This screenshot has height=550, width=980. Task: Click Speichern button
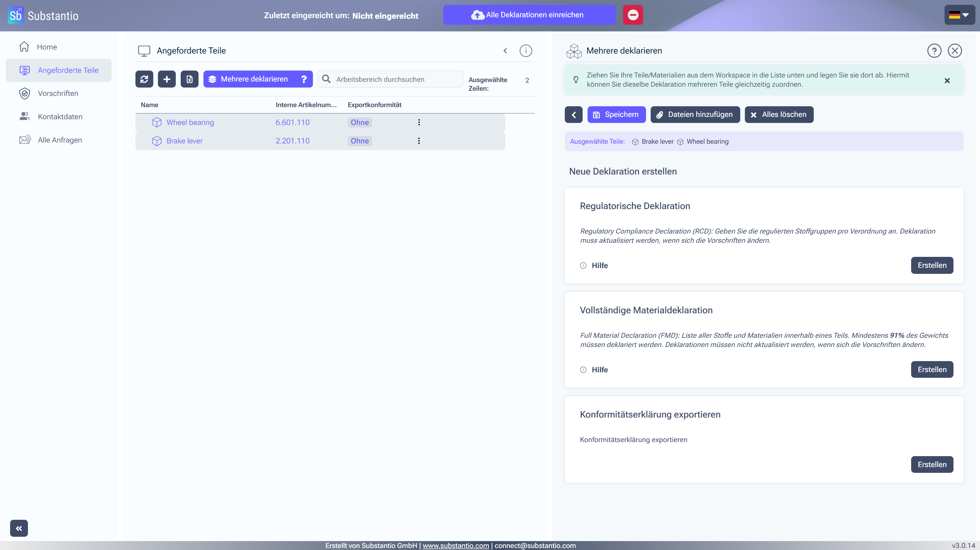pyautogui.click(x=616, y=114)
